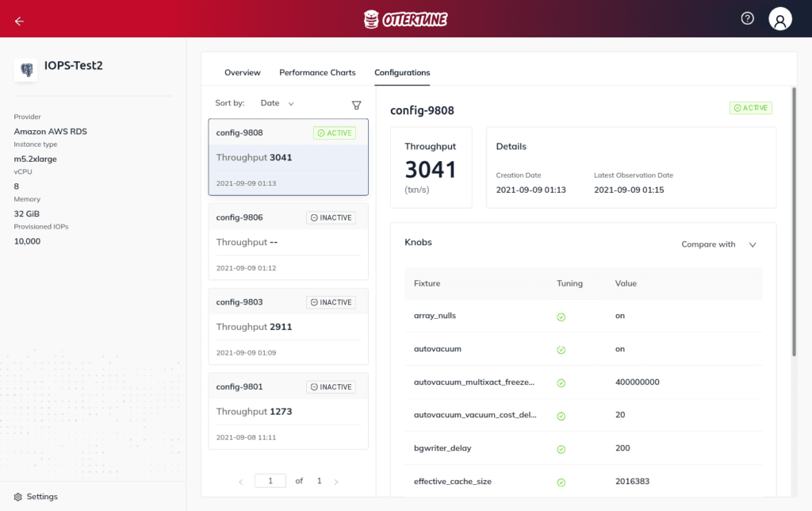Click the array_nulls knob name
This screenshot has height=511, width=812.
tap(435, 316)
